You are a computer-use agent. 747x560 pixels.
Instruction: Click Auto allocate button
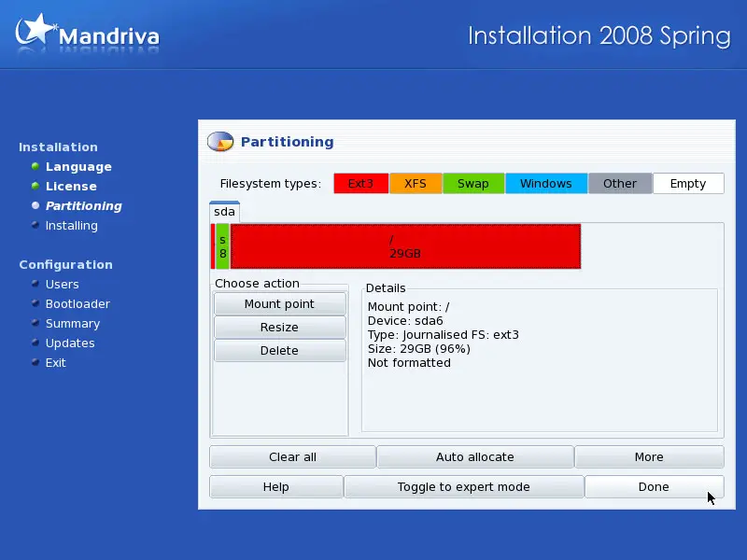475,457
